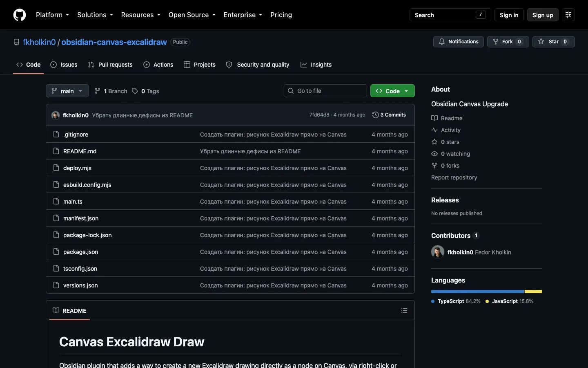Click the fork icon in Fork button

tap(496, 42)
